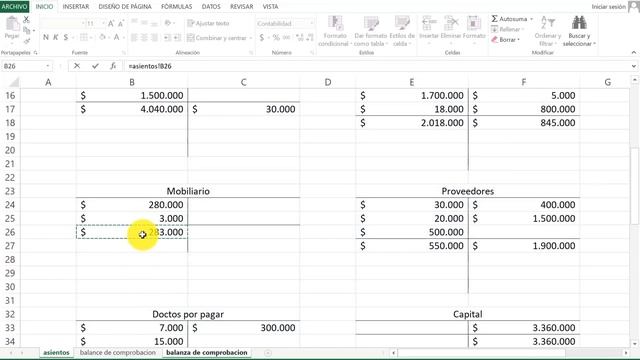Toggle underline (S) formatting
The image size is (640, 360).
(x=66, y=38)
